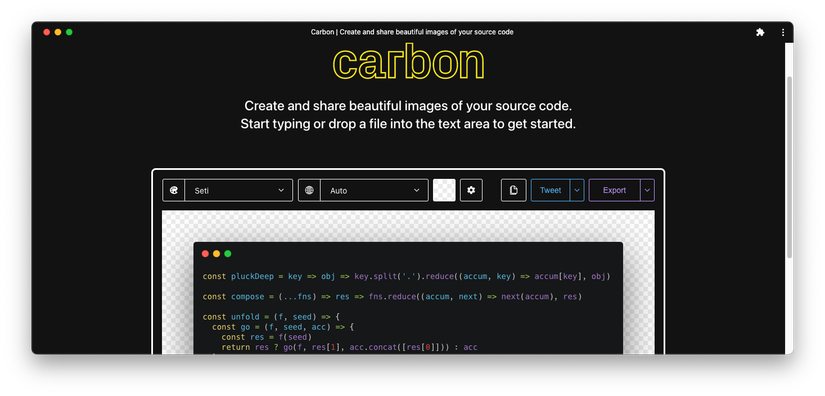The width and height of the screenshot is (825, 396).
Task: Click the 'Start typing or drop a file' text
Action: click(x=408, y=125)
